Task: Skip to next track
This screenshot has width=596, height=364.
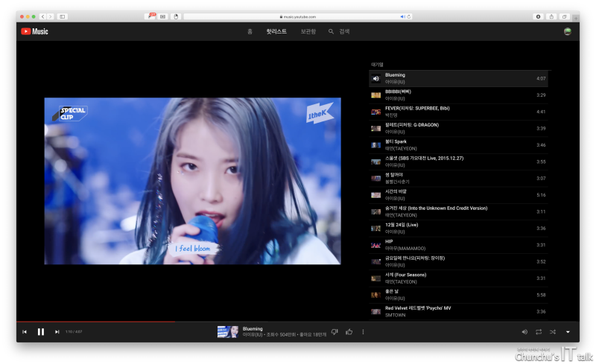Action: pos(57,332)
